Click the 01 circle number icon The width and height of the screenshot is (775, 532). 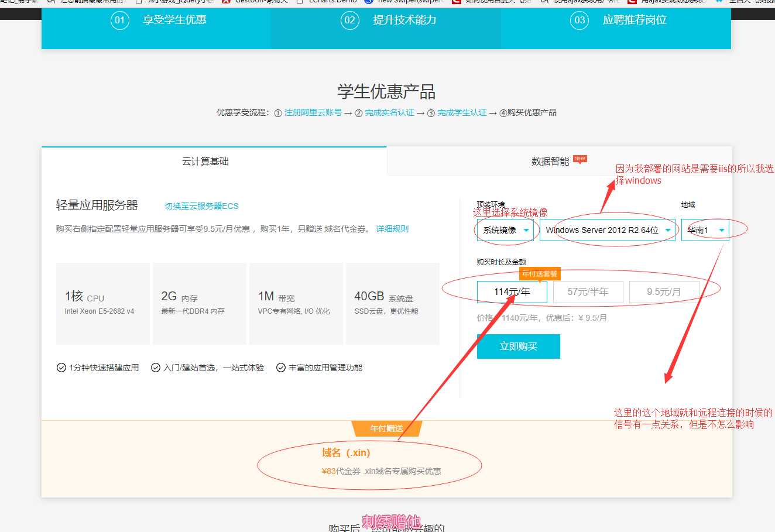120,20
